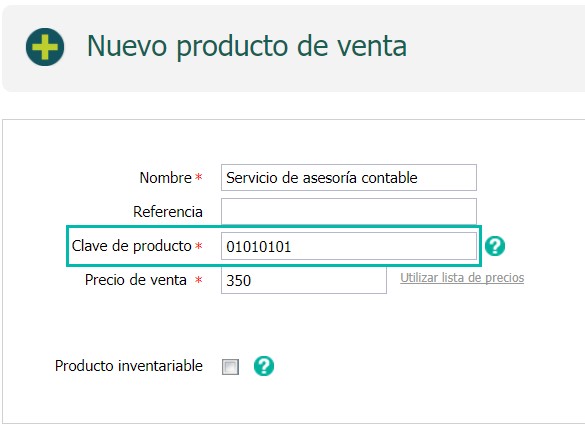Select the empty Referencia field

[x=348, y=211]
